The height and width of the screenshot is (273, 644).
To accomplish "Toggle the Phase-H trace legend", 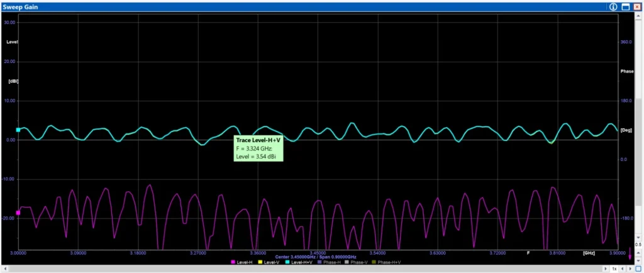I will point(330,262).
